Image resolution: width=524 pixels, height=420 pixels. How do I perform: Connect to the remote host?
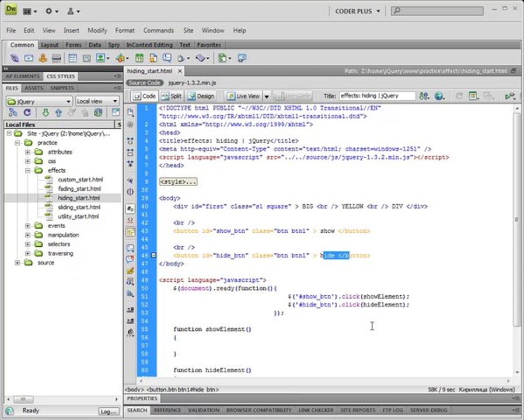point(13,113)
